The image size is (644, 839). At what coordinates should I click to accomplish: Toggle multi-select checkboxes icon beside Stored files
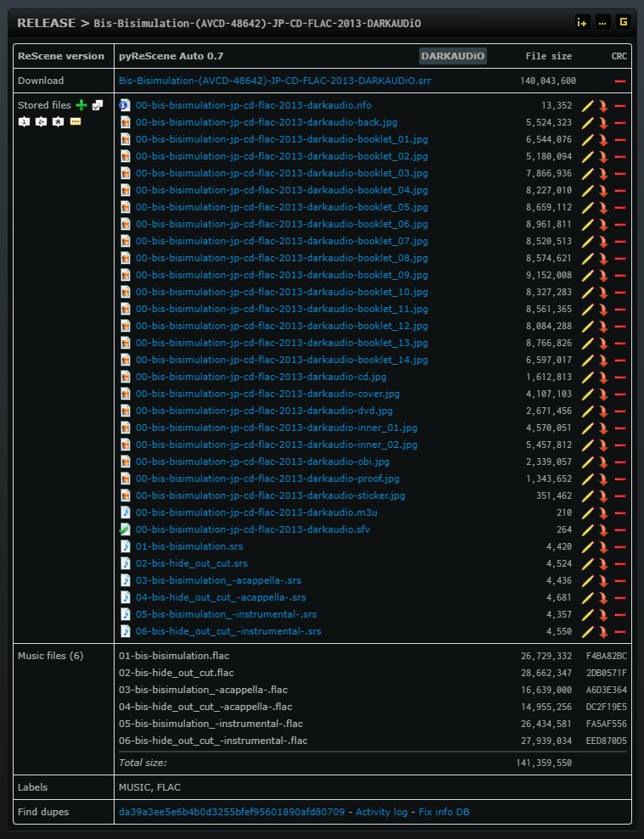pos(98,105)
